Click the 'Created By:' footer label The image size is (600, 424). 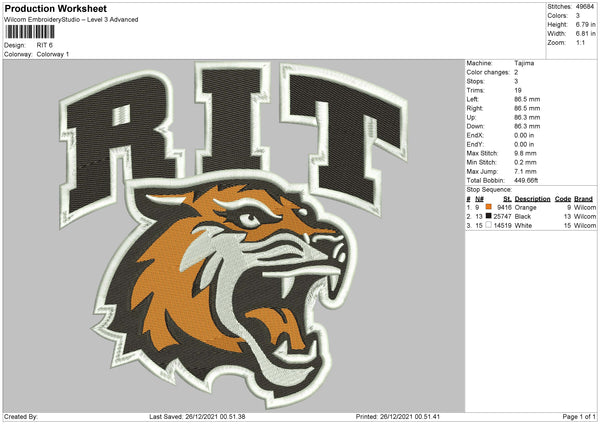[21, 416]
